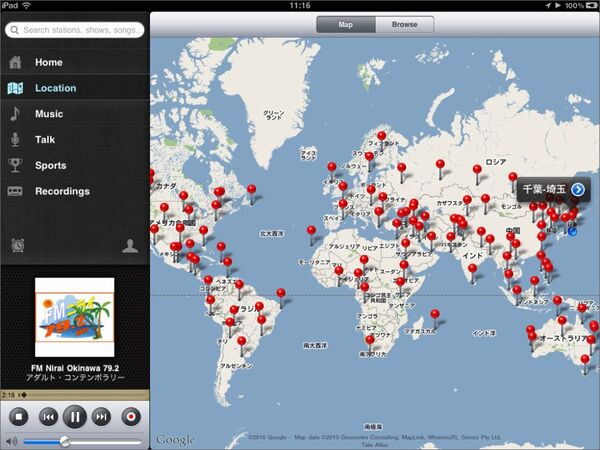Click the search field for stations
This screenshot has height=450, width=600.
pyautogui.click(x=75, y=30)
